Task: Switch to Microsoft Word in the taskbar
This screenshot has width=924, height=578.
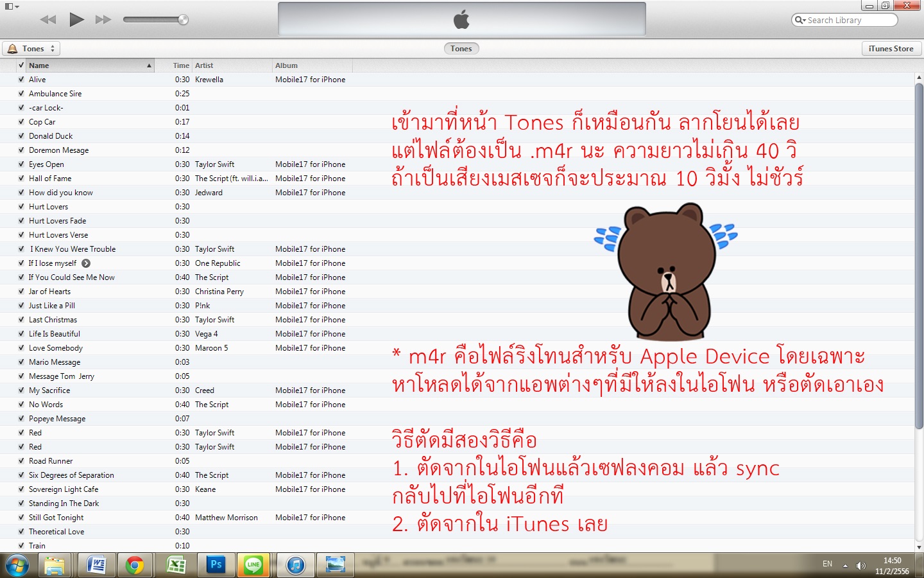Action: point(96,565)
